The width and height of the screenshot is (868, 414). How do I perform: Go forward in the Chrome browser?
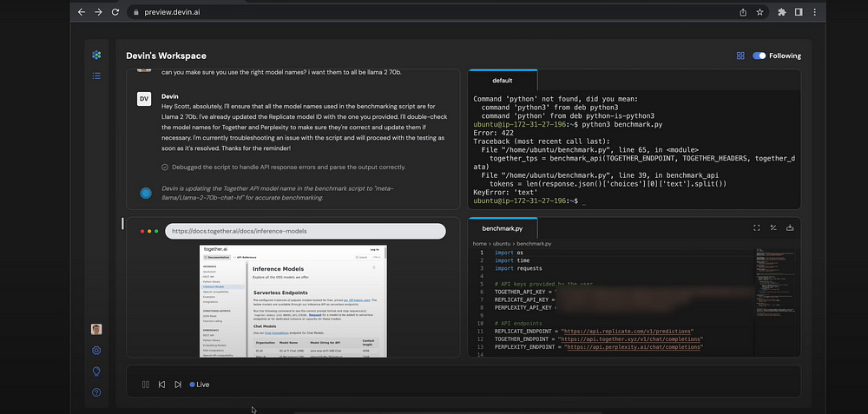(x=98, y=11)
